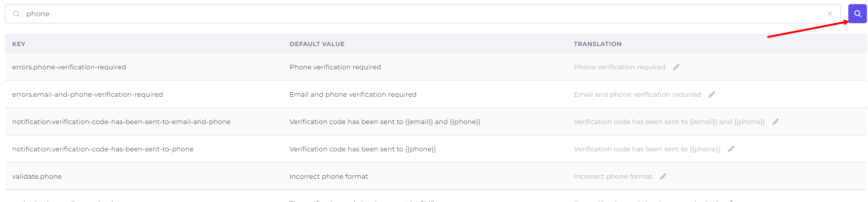Clear the phone search text
This screenshot has height=202, width=868.
830,14
